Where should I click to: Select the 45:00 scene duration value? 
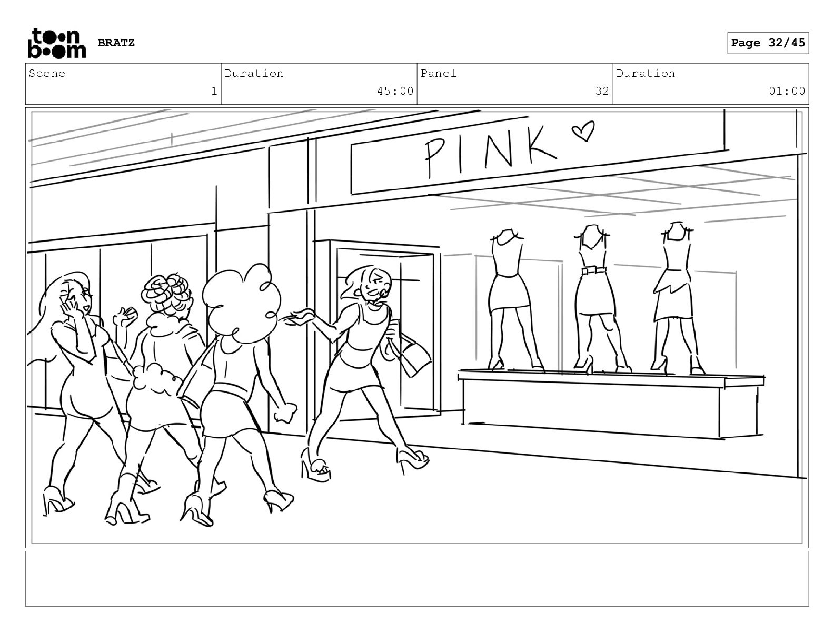point(395,91)
